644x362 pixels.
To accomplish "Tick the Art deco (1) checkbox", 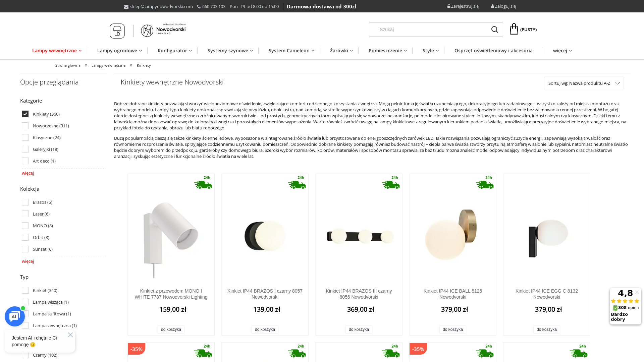I will click(25, 161).
